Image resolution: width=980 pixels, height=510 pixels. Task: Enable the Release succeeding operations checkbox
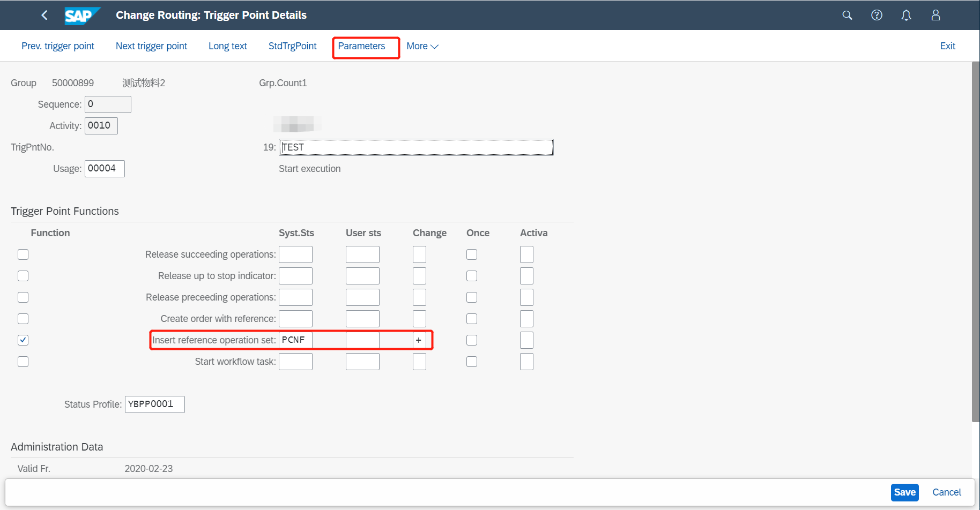(x=23, y=254)
